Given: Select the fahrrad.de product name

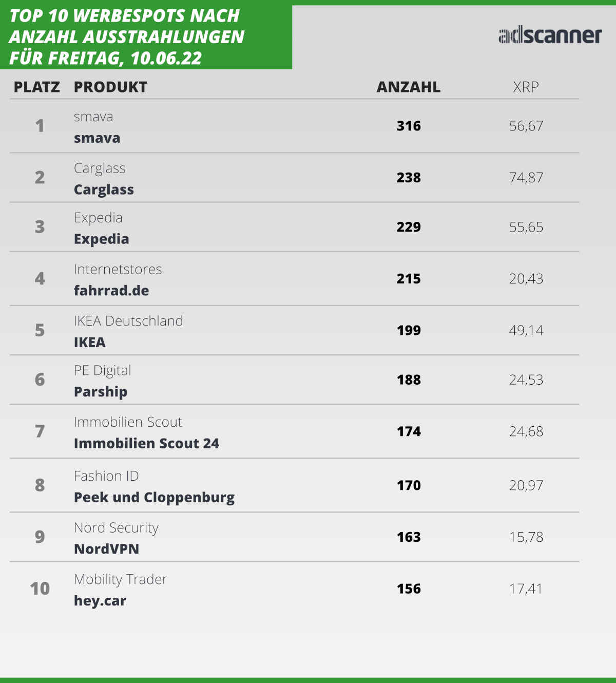Looking at the screenshot, I should click(x=111, y=291).
